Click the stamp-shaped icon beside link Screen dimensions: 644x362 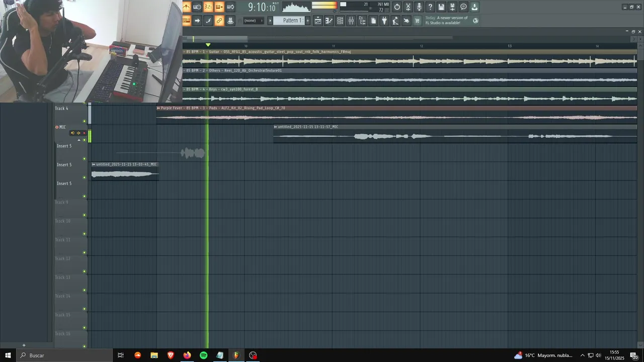click(x=230, y=21)
